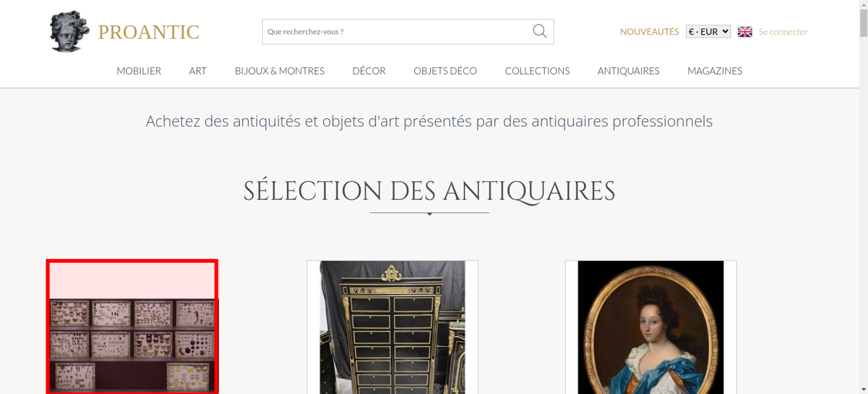Click the Nouveautés link
Image resolution: width=868 pixels, height=394 pixels.
[x=649, y=32]
